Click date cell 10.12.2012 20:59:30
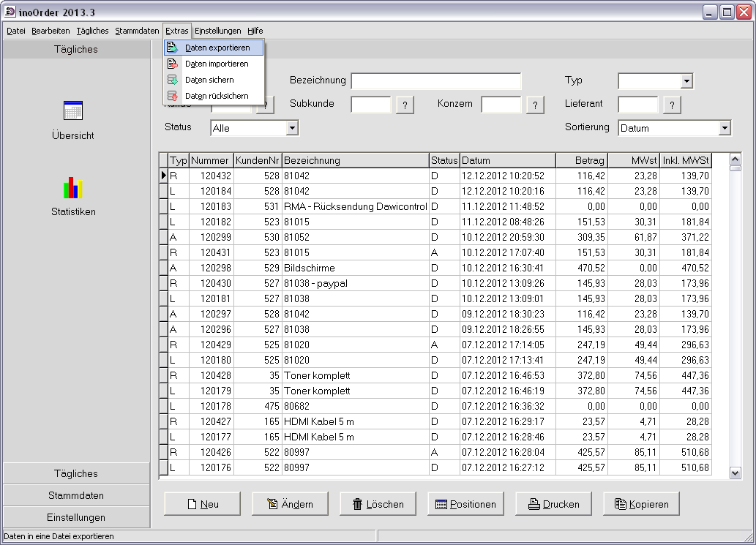This screenshot has height=545, width=756. (508, 237)
